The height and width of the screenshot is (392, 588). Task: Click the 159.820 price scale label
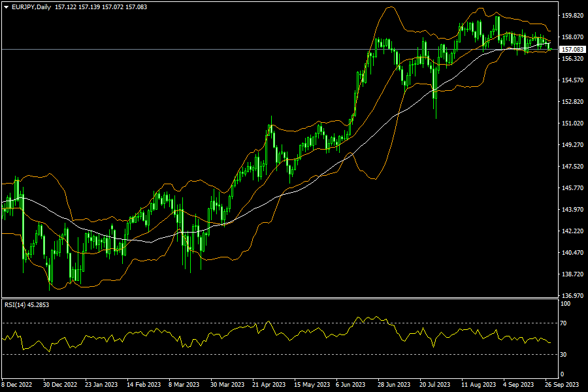pyautogui.click(x=572, y=16)
